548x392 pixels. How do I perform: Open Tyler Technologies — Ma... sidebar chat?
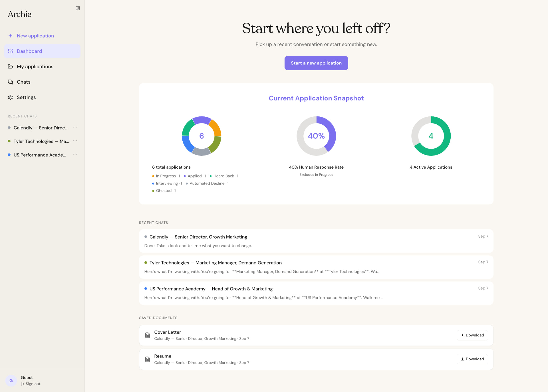coord(41,141)
